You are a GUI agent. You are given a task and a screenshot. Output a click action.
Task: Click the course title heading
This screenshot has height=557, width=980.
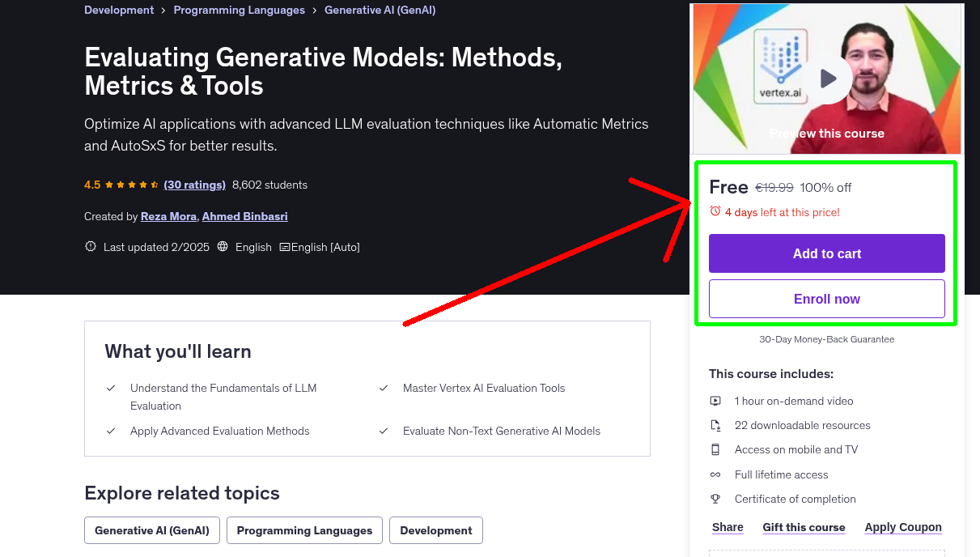tap(323, 71)
